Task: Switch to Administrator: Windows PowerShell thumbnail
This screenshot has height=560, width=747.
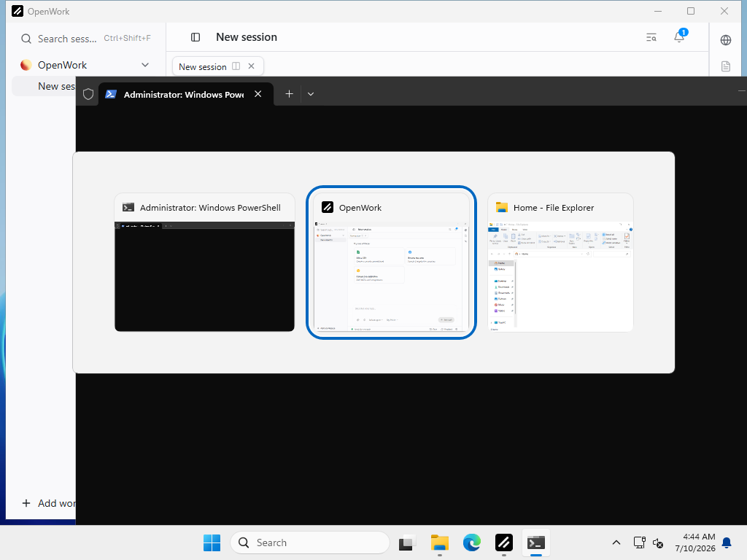Action: pyautogui.click(x=204, y=262)
